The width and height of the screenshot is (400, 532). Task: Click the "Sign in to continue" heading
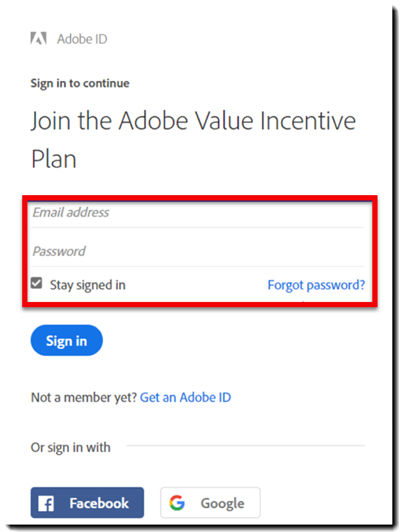[x=80, y=83]
